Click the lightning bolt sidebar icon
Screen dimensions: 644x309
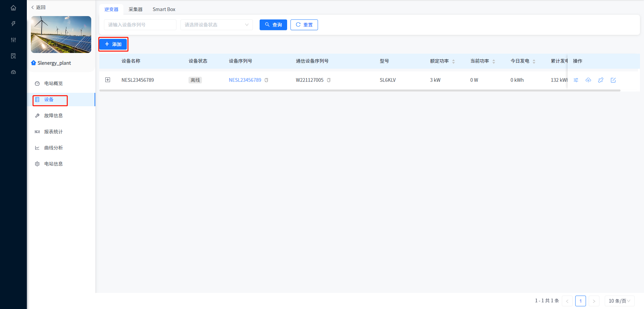point(13,24)
